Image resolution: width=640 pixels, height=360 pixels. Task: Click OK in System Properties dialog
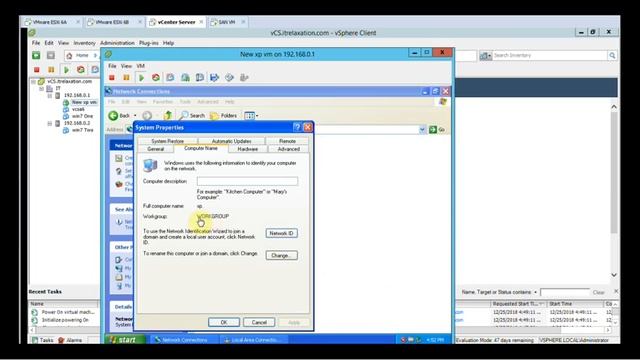pyautogui.click(x=224, y=322)
